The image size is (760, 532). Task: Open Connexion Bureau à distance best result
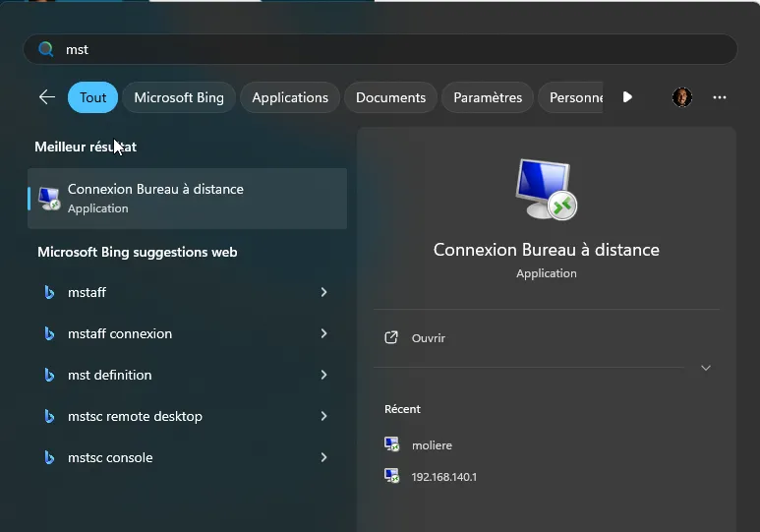187,198
